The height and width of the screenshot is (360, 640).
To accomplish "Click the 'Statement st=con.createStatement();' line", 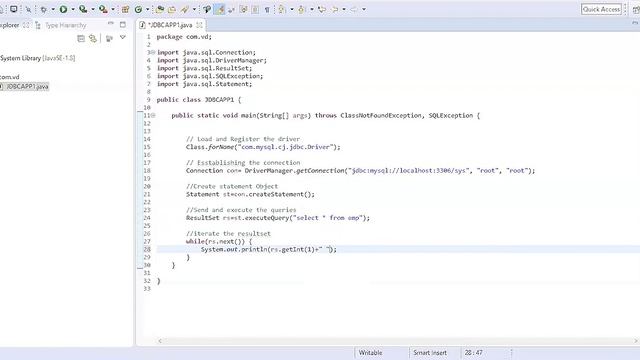I will [250, 194].
